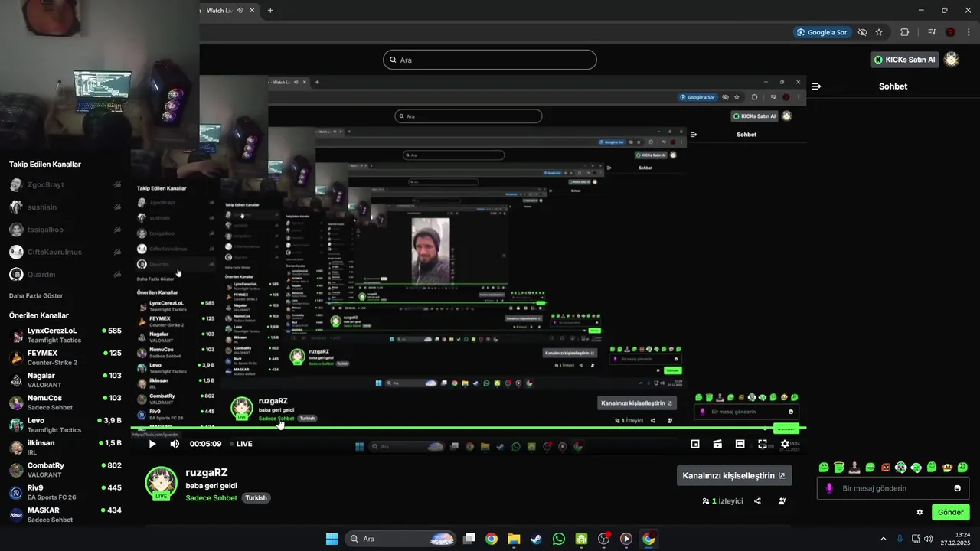Viewport: 980px width, 551px height.
Task: Open the emoji picker in chat input
Action: (x=957, y=488)
